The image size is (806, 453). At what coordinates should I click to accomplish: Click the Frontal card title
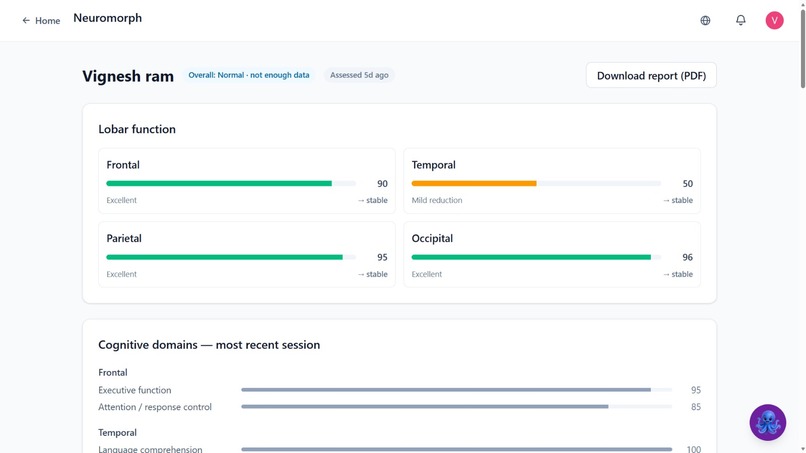123,165
